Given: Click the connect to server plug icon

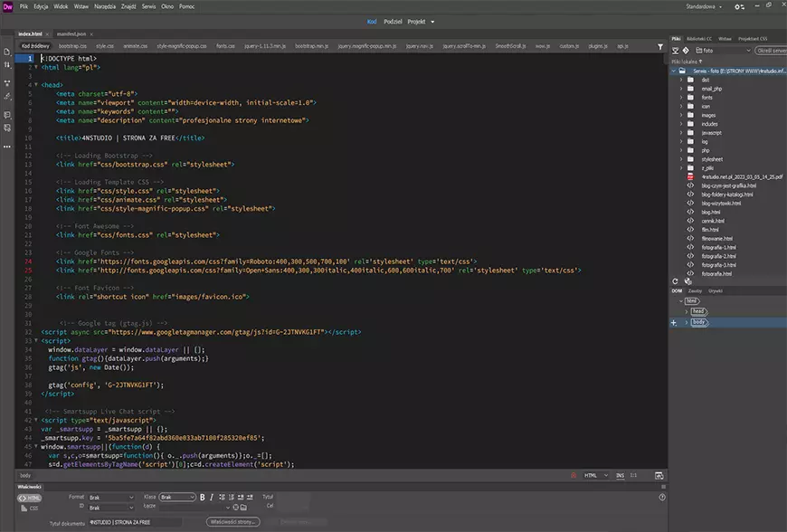Looking at the screenshot, I should pyautogui.click(x=675, y=50).
